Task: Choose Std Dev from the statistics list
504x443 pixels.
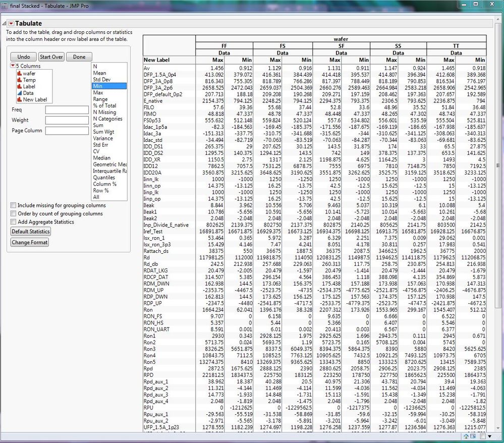Action: coord(102,79)
